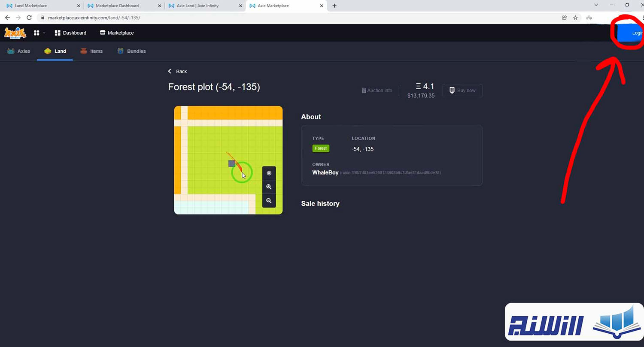This screenshot has width=644, height=347.
Task: Click the browser forward arrow
Action: 18,18
